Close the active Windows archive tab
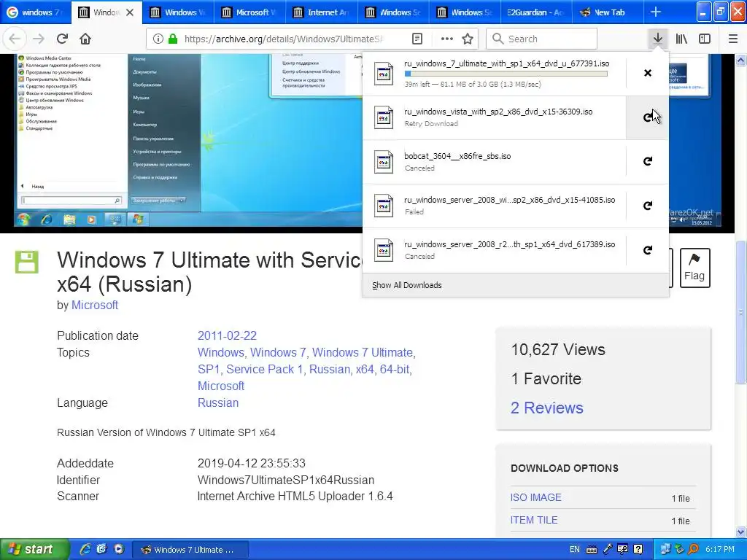The width and height of the screenshot is (747, 560). click(x=130, y=12)
